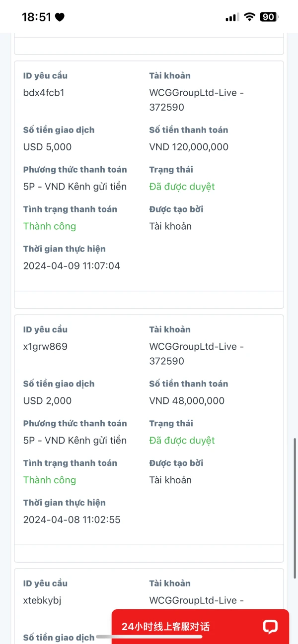Tap the 24小时线上客服对话 support banner
This screenshot has width=298, height=644.
pyautogui.click(x=200, y=627)
